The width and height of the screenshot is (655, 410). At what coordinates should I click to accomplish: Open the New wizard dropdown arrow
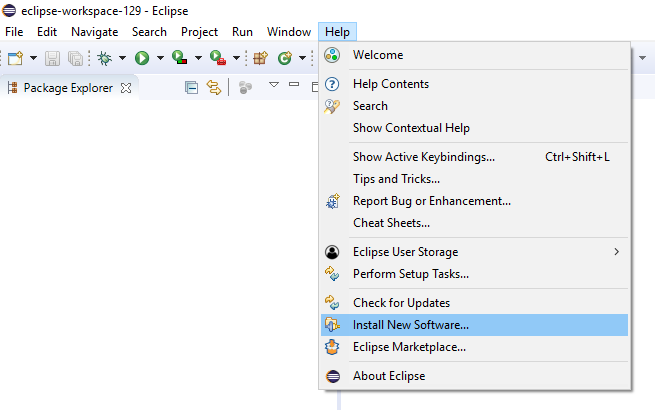click(x=31, y=58)
